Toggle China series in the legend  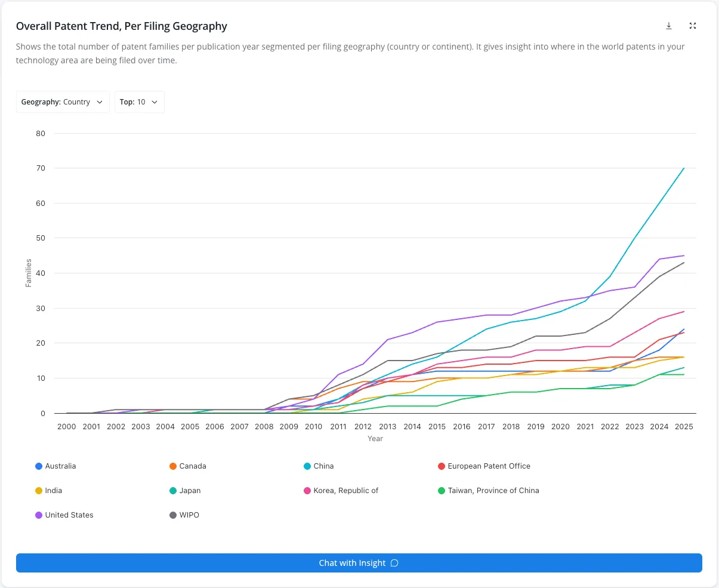coord(319,466)
